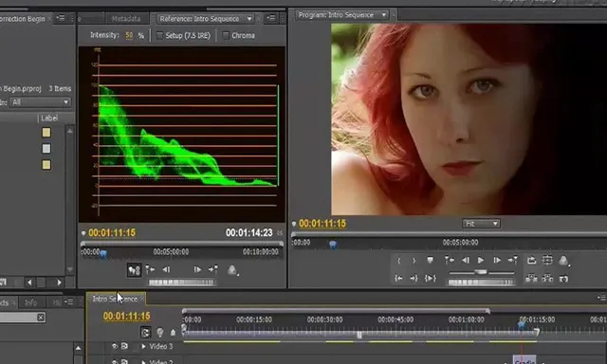This screenshot has width=607, height=364.
Task: Click the Program monitor playhead marker
Action: [333, 245]
